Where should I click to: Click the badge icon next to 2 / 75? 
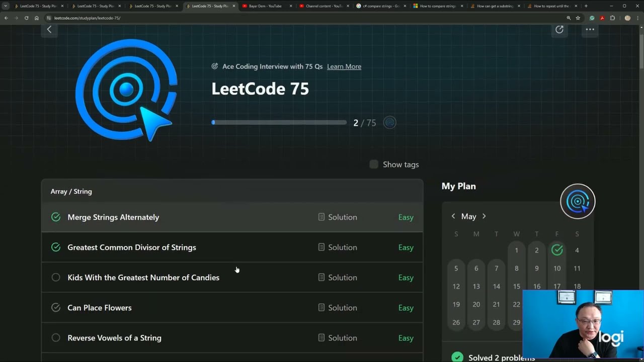point(390,123)
